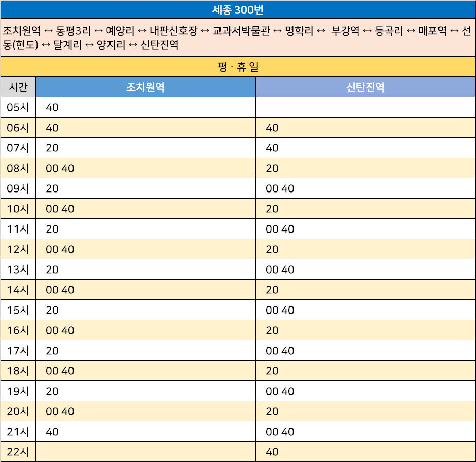Select the route description starting with 조치원역
Viewport: 476px width, 462px height.
[x=238, y=37]
